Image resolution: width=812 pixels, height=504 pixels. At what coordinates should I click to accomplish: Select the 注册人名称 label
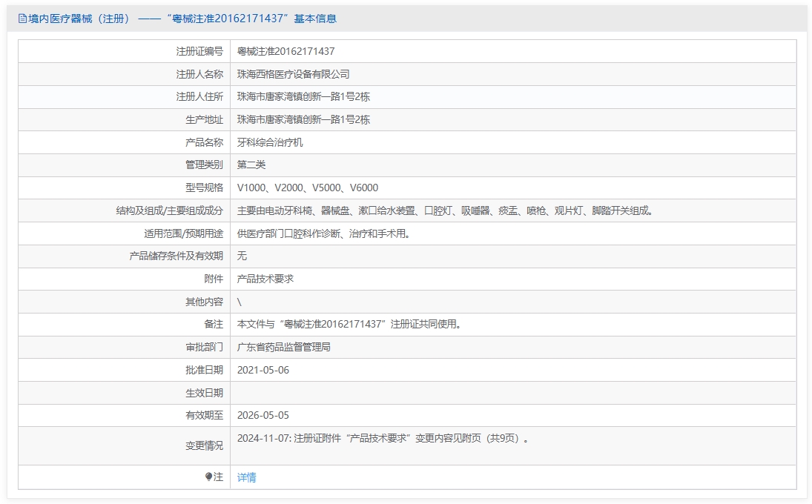(199, 74)
